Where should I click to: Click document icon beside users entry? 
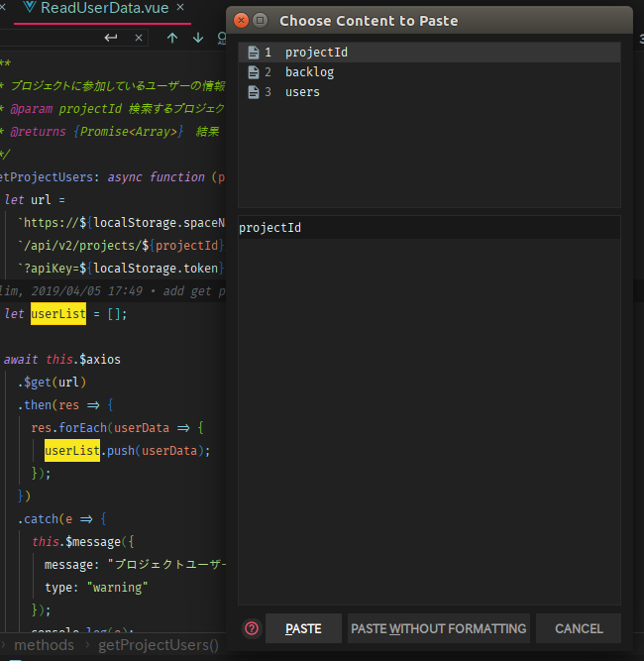[254, 92]
